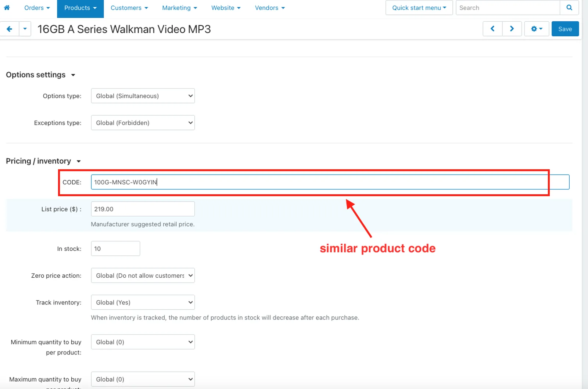Open the gear settings menu
The width and height of the screenshot is (588, 389).
tap(537, 29)
